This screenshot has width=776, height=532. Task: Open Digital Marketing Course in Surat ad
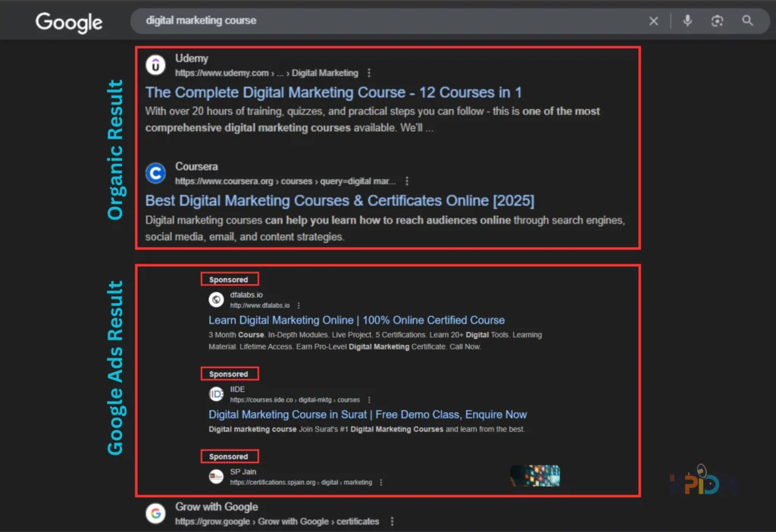368,415
